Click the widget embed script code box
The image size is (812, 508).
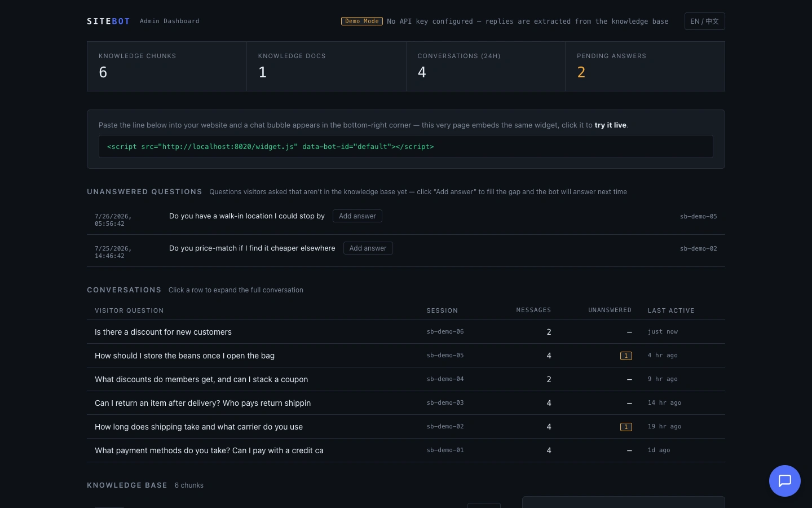(x=406, y=147)
